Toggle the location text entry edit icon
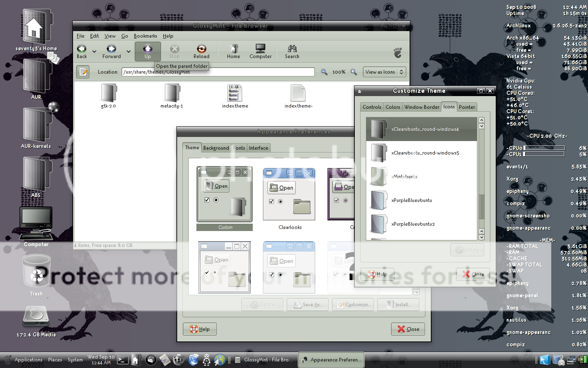Image resolution: width=588 pixels, height=368 pixels. pyautogui.click(x=83, y=72)
